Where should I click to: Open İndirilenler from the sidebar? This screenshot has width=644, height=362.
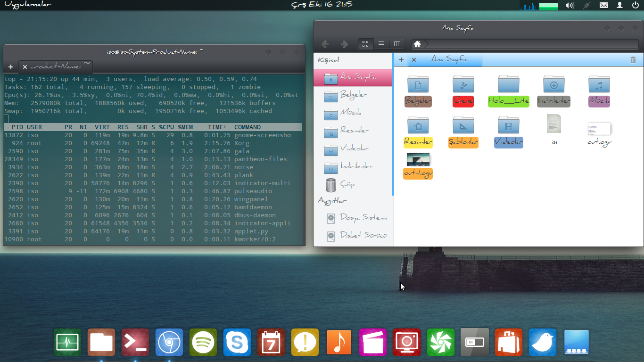(353, 167)
